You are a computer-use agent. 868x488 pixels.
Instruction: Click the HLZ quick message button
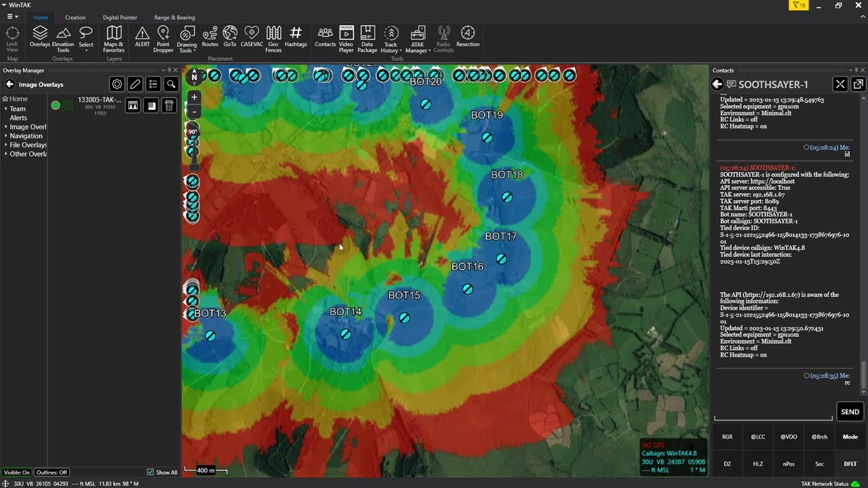coord(757,464)
